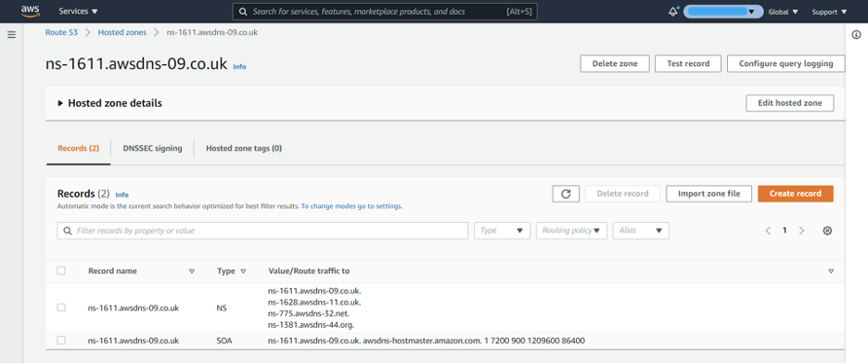
Task: Open the Services menu in top bar
Action: click(x=78, y=11)
